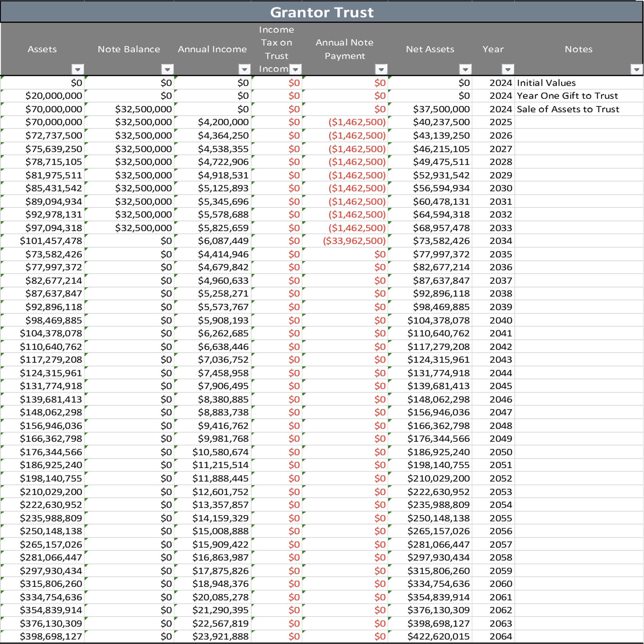The width and height of the screenshot is (644, 644).
Task: Open the Annual Income column filter dropdown
Action: 244,69
